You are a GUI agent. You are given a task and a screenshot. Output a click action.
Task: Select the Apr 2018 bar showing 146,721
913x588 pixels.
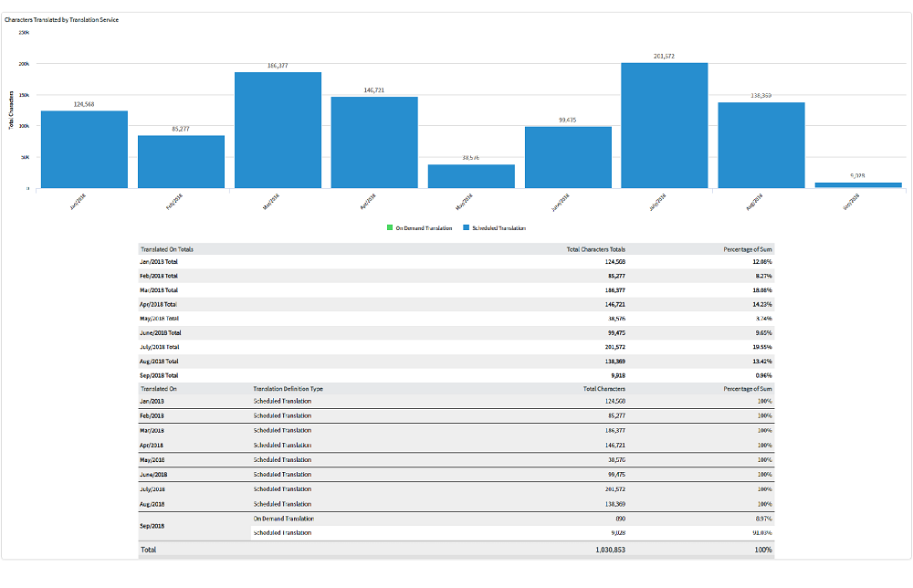click(374, 142)
